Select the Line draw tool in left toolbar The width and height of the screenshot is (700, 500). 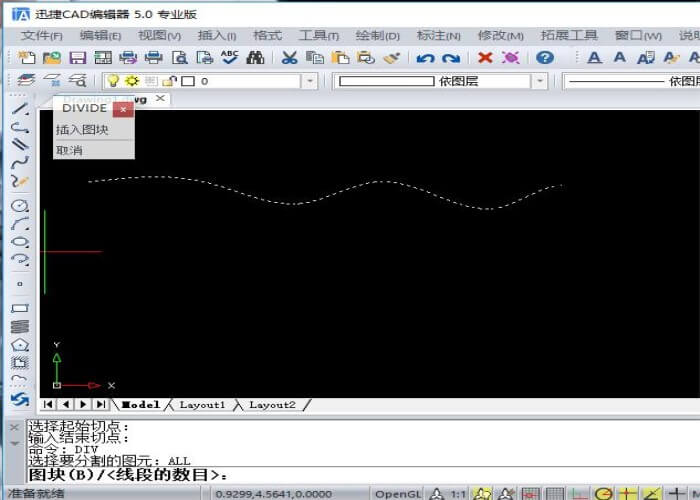(19, 108)
